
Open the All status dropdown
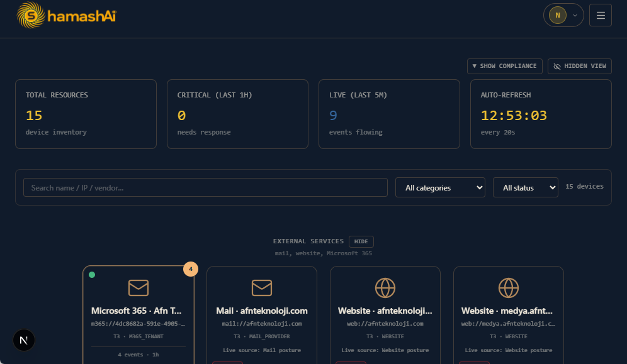525,187
